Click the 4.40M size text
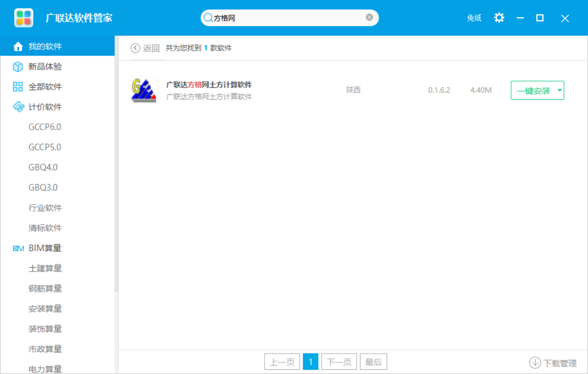The height and width of the screenshot is (374, 588). [481, 90]
